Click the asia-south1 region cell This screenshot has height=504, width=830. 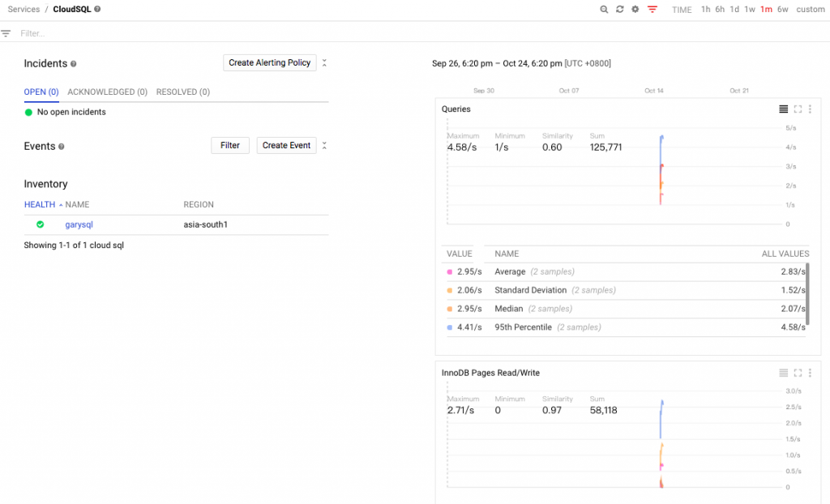point(205,224)
